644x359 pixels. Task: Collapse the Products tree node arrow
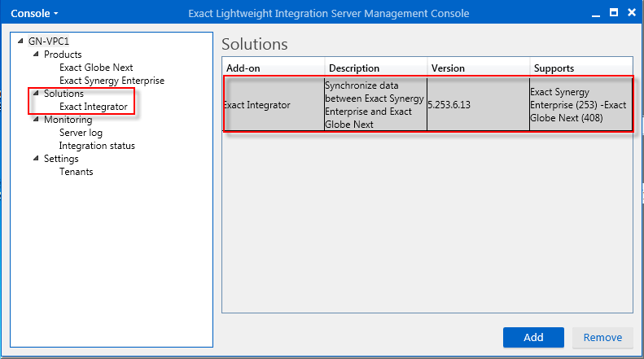click(36, 54)
